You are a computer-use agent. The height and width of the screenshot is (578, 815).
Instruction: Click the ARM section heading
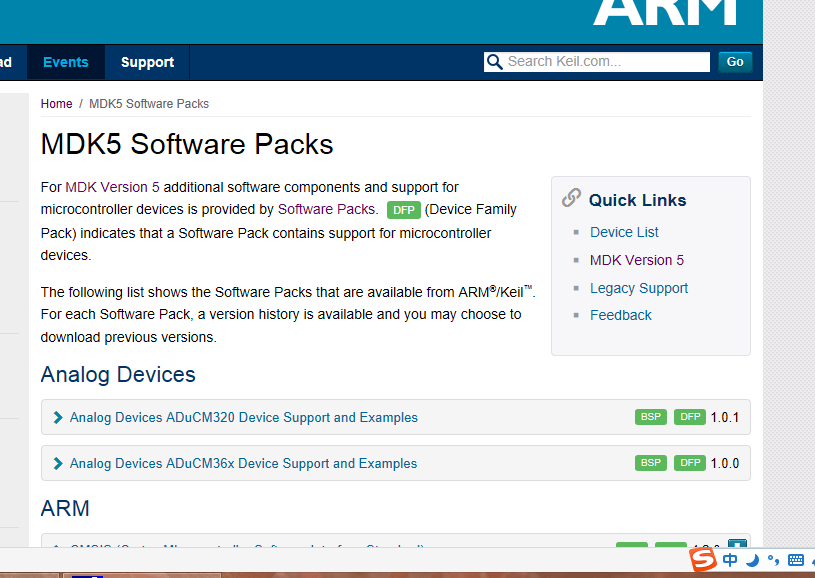(x=65, y=508)
